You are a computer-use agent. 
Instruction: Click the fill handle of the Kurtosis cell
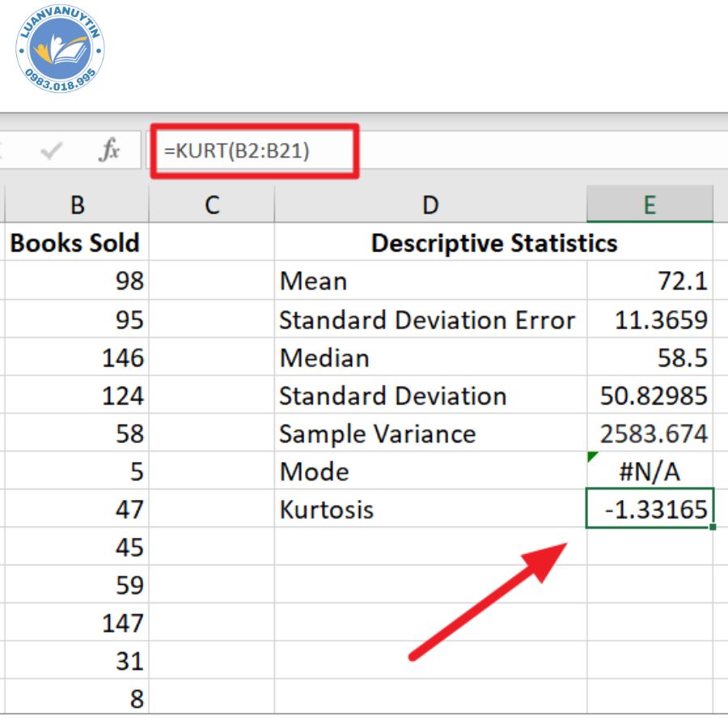712,527
